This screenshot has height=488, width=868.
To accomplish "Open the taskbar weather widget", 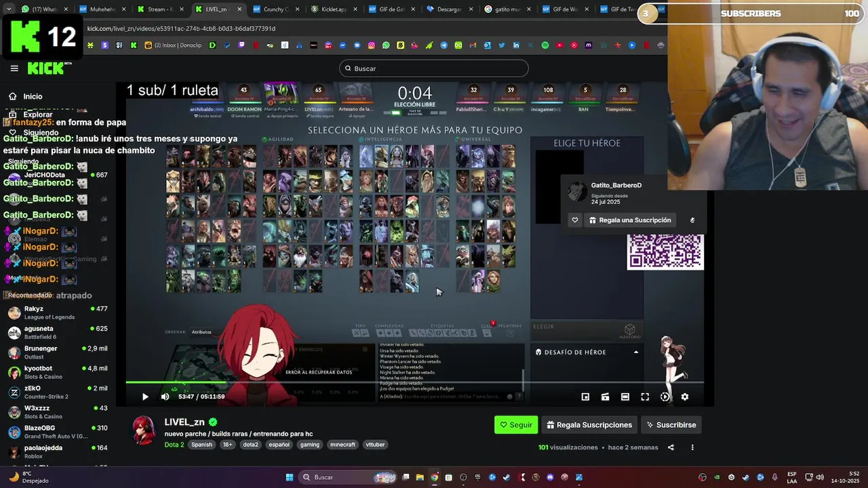I will 27,477.
